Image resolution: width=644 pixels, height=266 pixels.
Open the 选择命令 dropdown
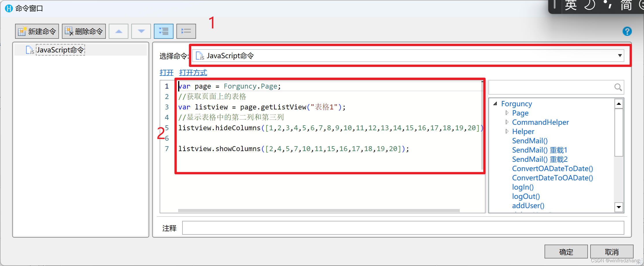pyautogui.click(x=408, y=56)
